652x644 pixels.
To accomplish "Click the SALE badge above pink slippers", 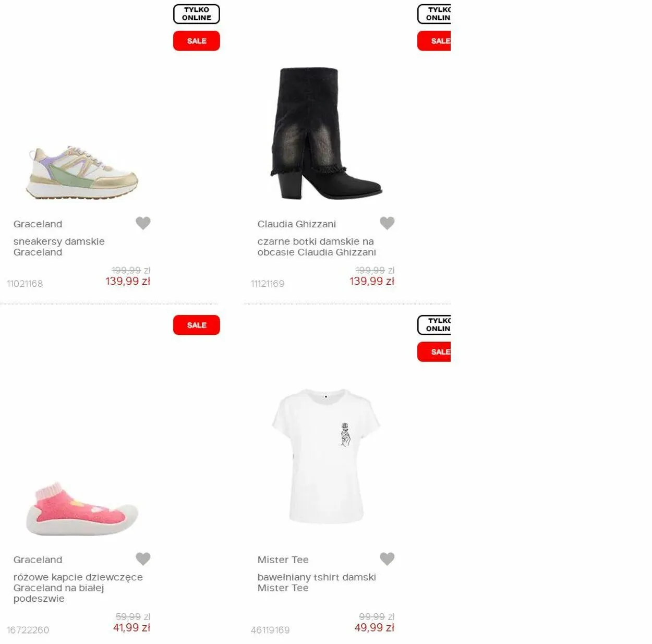I will click(x=197, y=325).
